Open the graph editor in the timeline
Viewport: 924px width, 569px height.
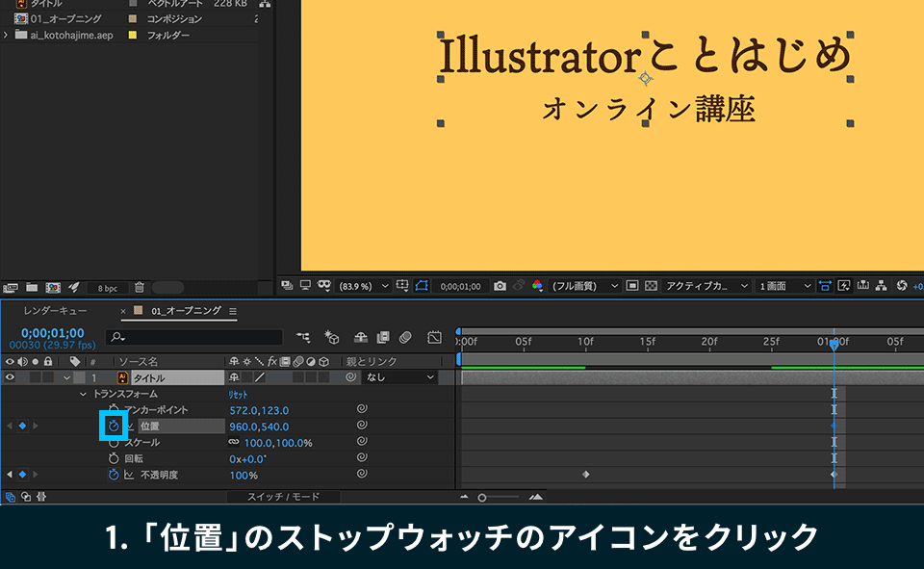(434, 337)
